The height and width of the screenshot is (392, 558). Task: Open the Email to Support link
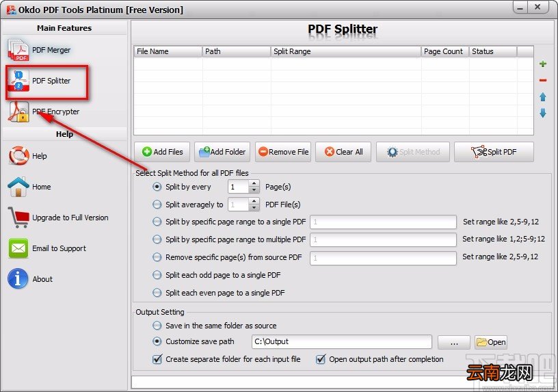click(x=59, y=248)
